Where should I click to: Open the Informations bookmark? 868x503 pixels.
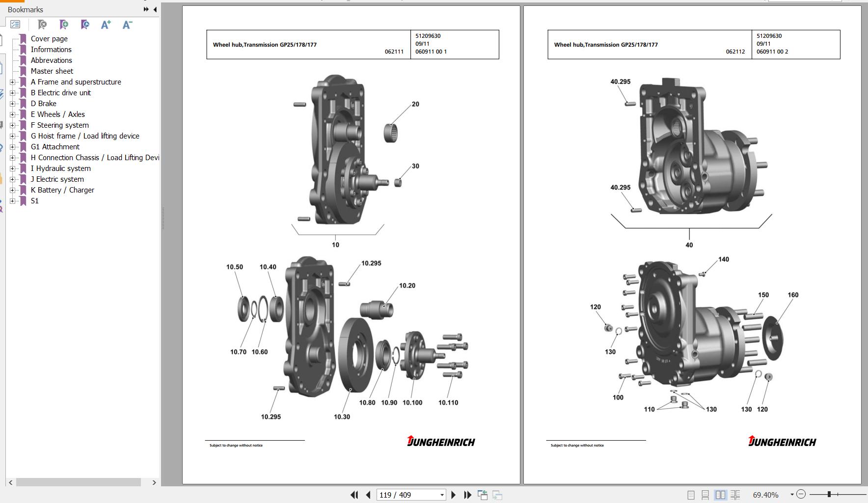(51, 50)
